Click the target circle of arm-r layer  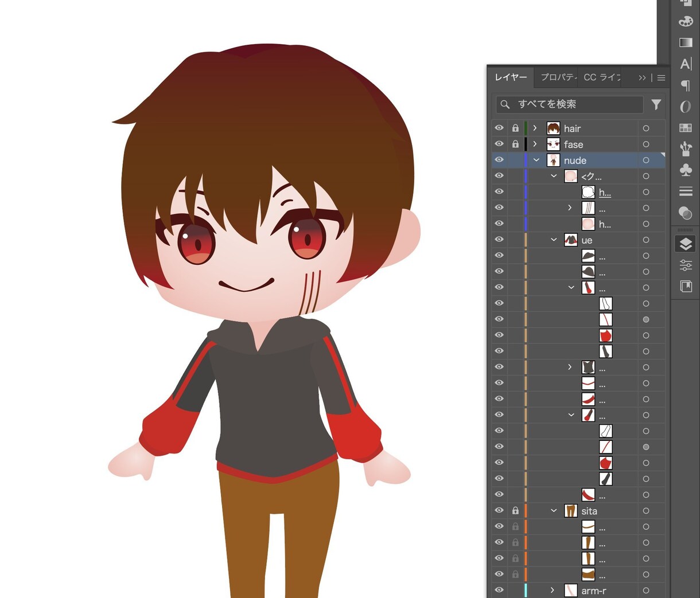tap(646, 590)
